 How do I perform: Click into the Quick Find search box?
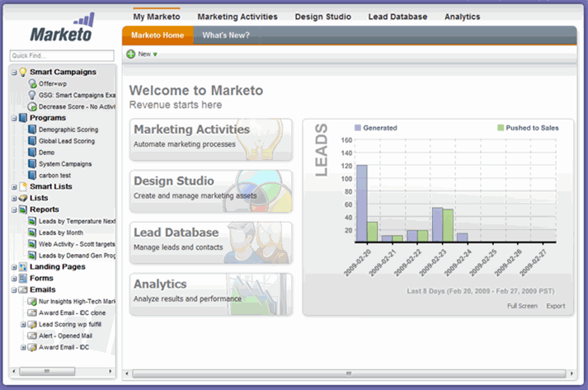coord(62,56)
